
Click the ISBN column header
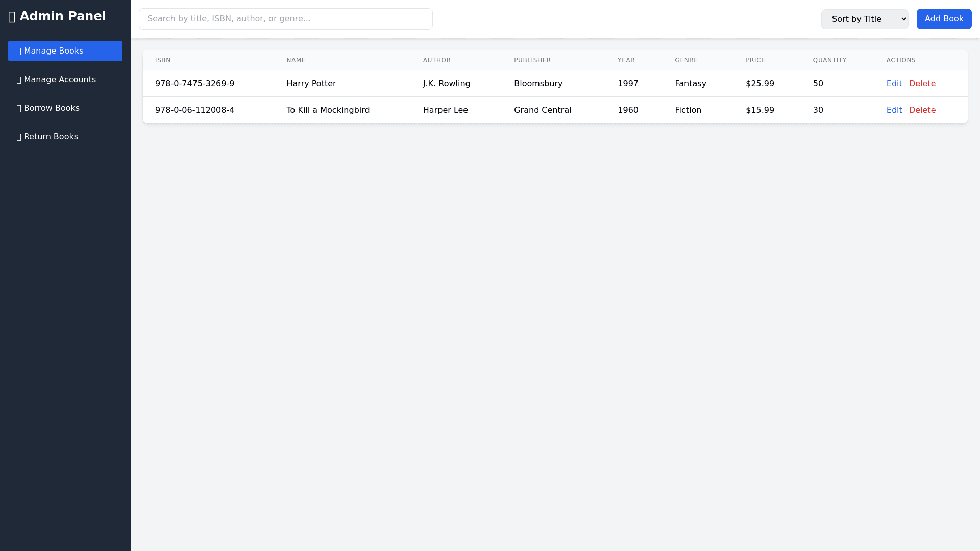click(163, 60)
